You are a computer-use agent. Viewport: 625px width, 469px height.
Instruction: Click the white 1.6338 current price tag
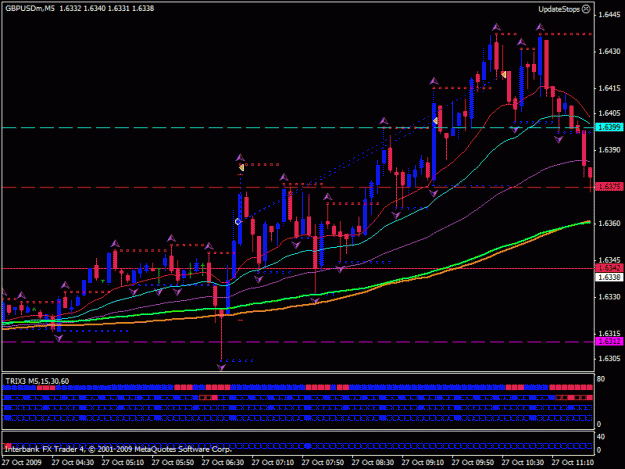click(609, 277)
